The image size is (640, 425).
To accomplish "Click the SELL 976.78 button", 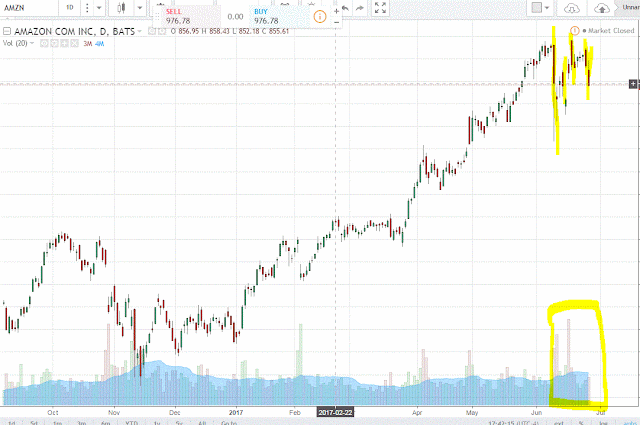I will tap(189, 16).
